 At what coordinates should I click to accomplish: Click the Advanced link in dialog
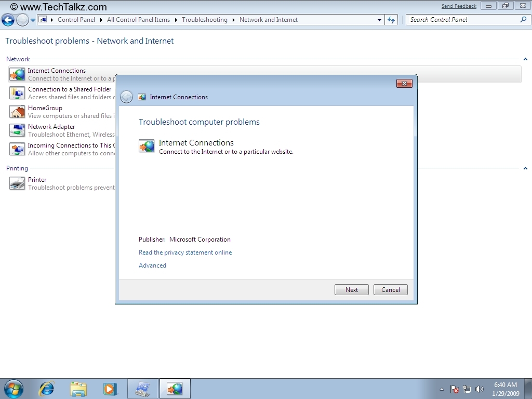152,265
